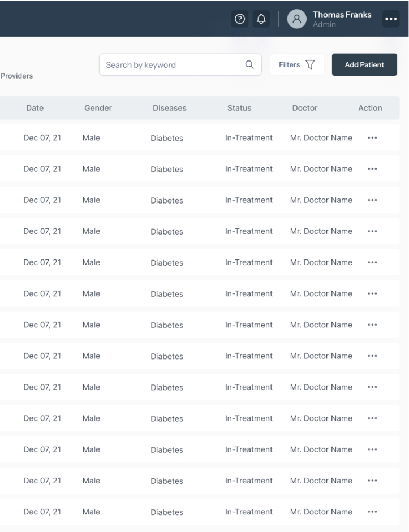Open action menu for third patient row
This screenshot has height=532, width=409.
tap(372, 200)
